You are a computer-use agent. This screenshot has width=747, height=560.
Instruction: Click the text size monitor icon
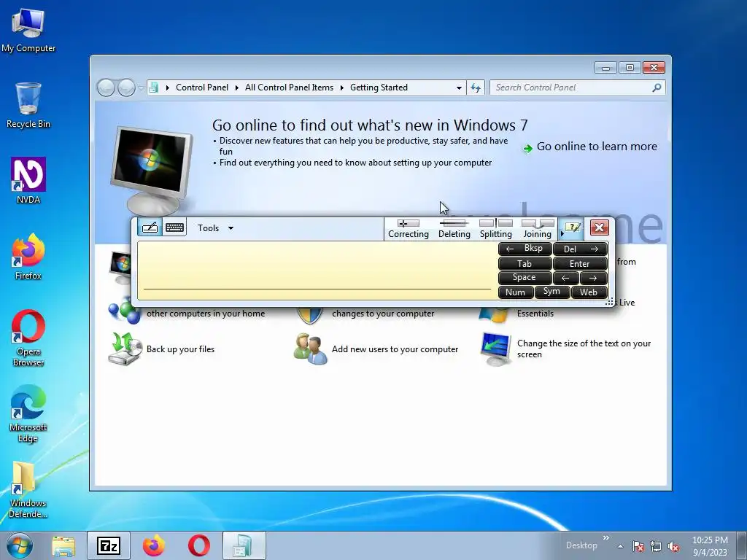tap(495, 349)
